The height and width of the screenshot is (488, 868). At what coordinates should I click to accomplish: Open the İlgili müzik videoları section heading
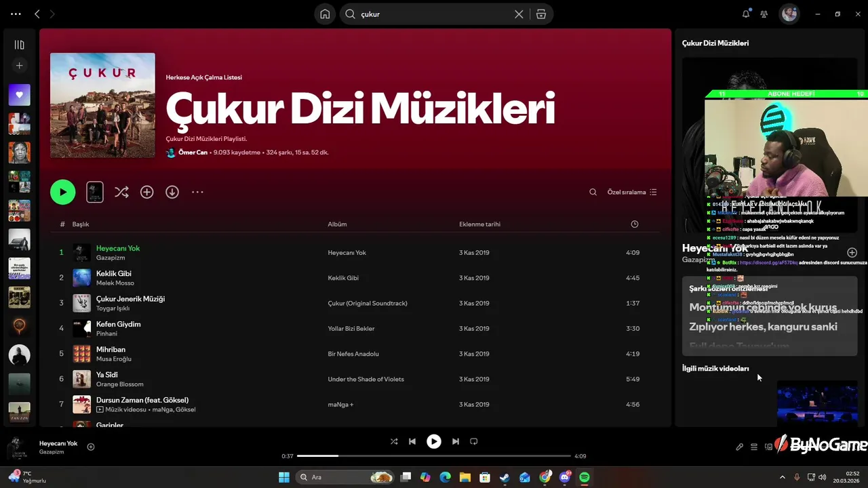point(715,369)
